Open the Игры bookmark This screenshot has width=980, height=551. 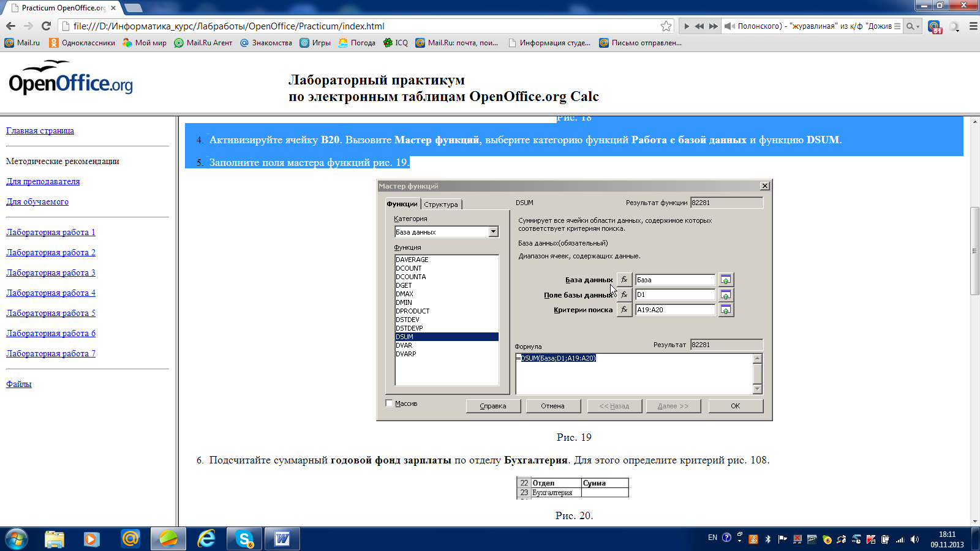pos(315,43)
